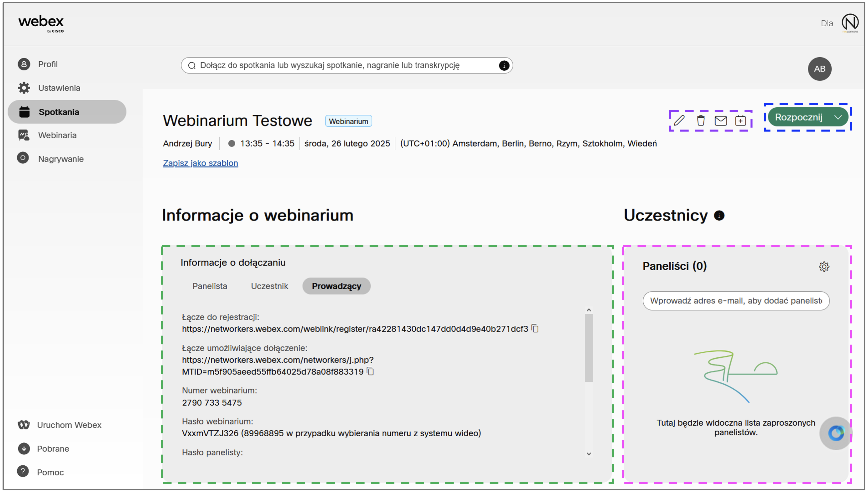Image resolution: width=868 pixels, height=493 pixels.
Task: Expand the Rozpocznij dropdown arrow
Action: coord(838,118)
